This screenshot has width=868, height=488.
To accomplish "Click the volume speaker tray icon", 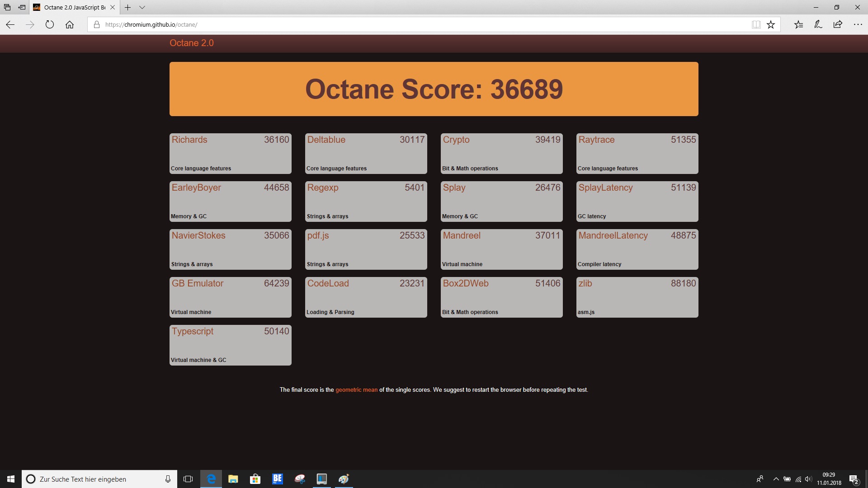I will [x=808, y=479].
